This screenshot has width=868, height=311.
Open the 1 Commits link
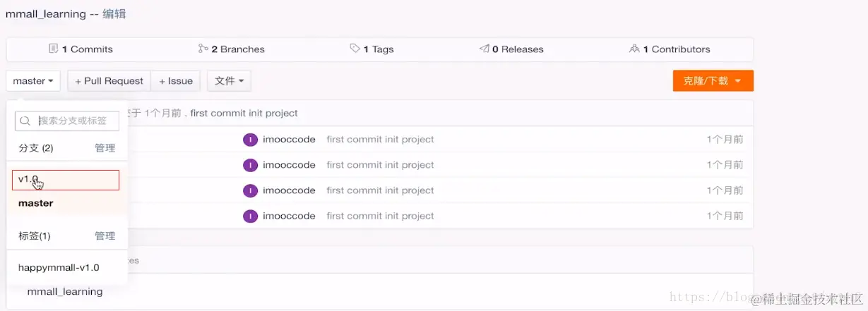(x=88, y=49)
